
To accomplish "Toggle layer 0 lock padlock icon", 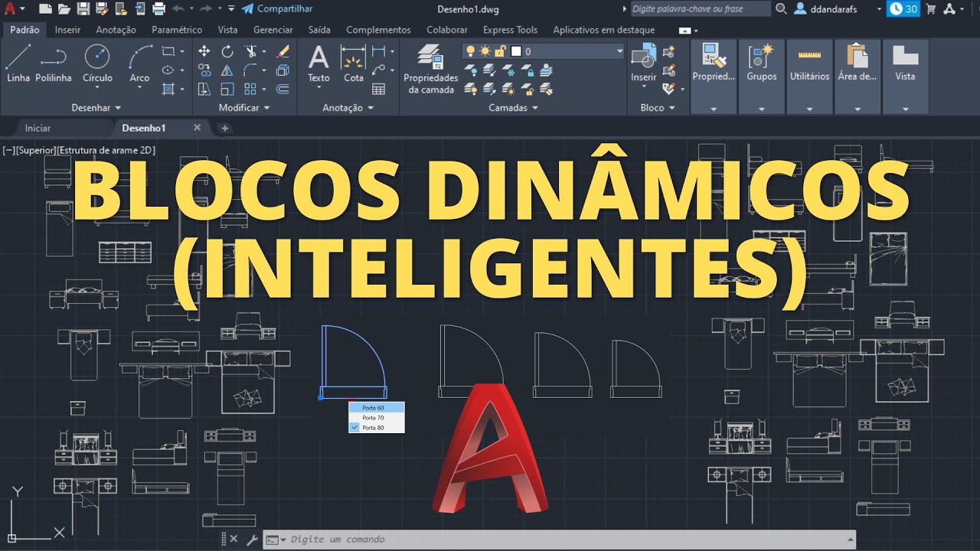I will click(x=500, y=51).
